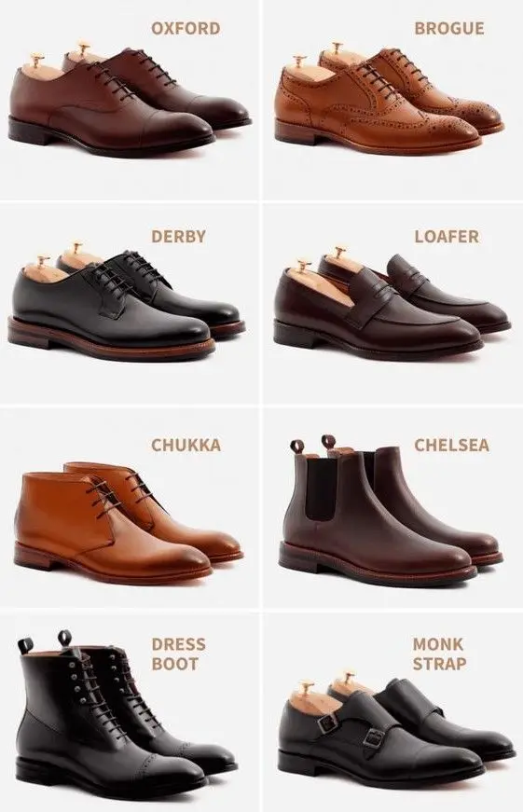Click the BROGUE label text
Screen dimensions: 523x812
coord(449,28)
